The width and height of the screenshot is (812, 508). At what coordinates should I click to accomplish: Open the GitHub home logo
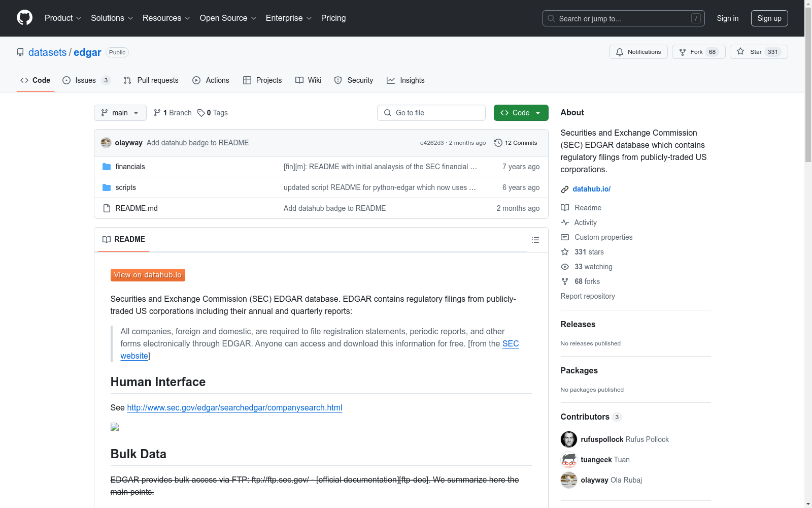click(x=24, y=18)
